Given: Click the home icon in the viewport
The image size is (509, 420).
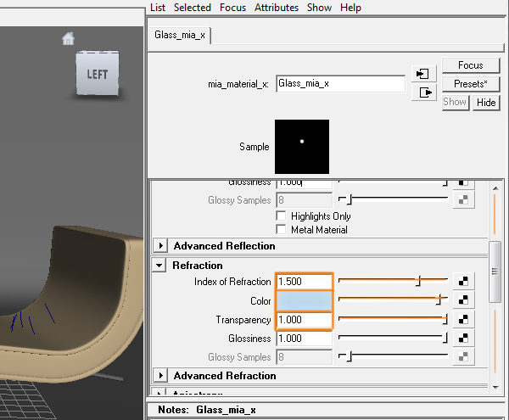Looking at the screenshot, I should coord(68,39).
